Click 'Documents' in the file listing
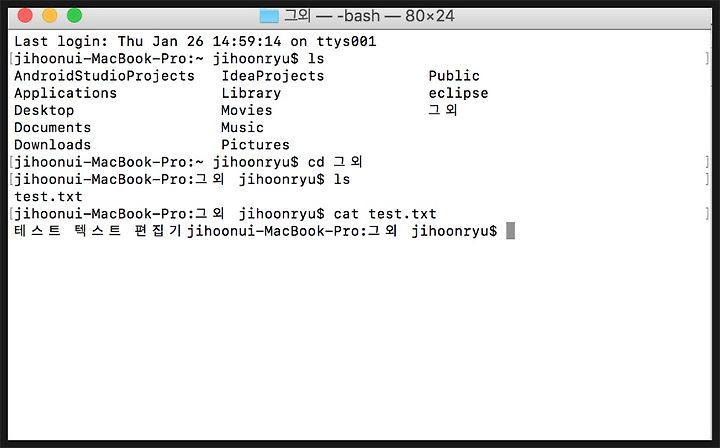Image resolution: width=720 pixels, height=448 pixels. [x=52, y=127]
